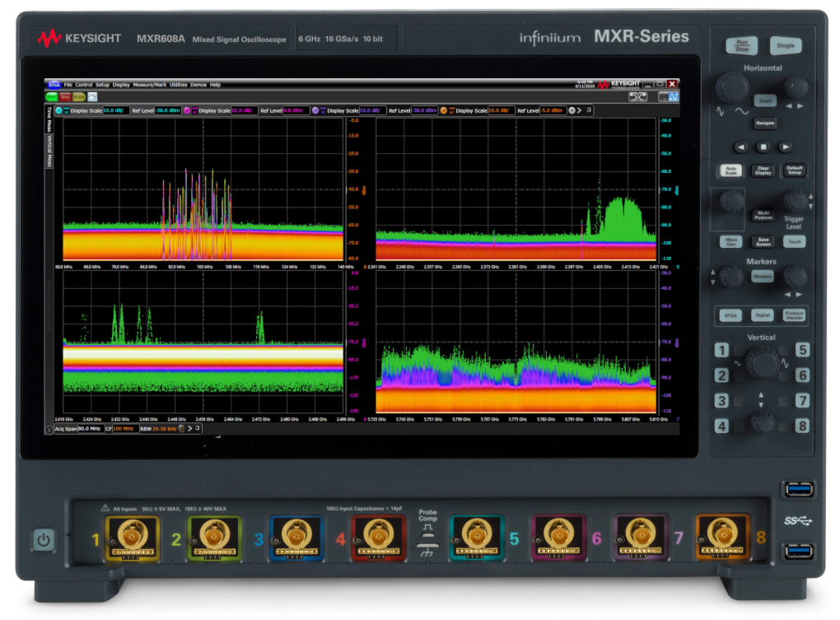Click the magenta Ref Level 4.8 dBm field
Screen dimensions: 840x620
tap(296, 111)
